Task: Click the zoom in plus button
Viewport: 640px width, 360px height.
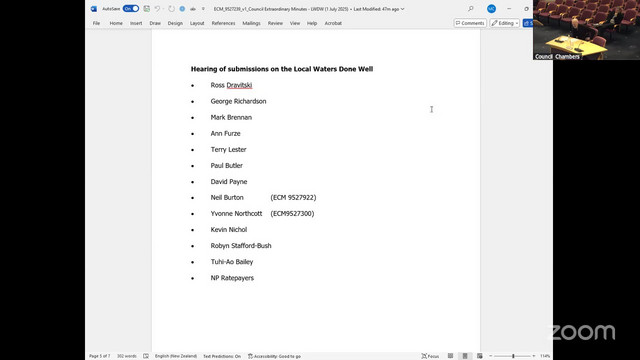Action: [534, 356]
